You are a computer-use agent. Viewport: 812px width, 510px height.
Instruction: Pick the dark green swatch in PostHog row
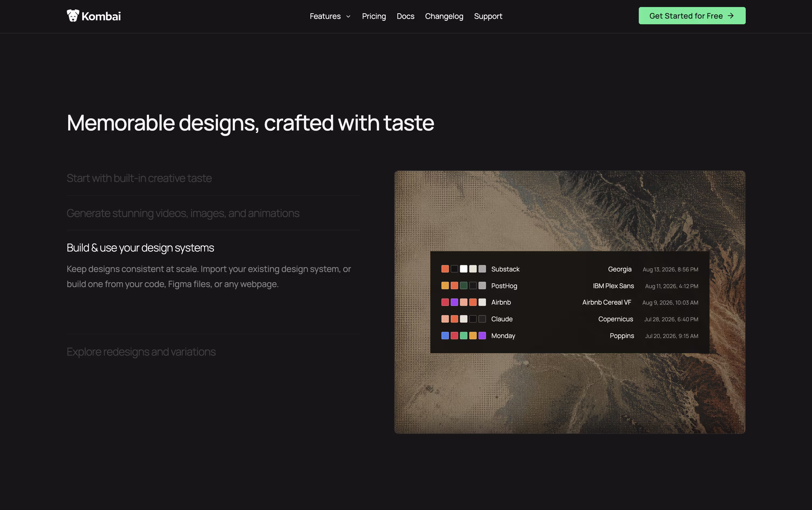(464, 286)
